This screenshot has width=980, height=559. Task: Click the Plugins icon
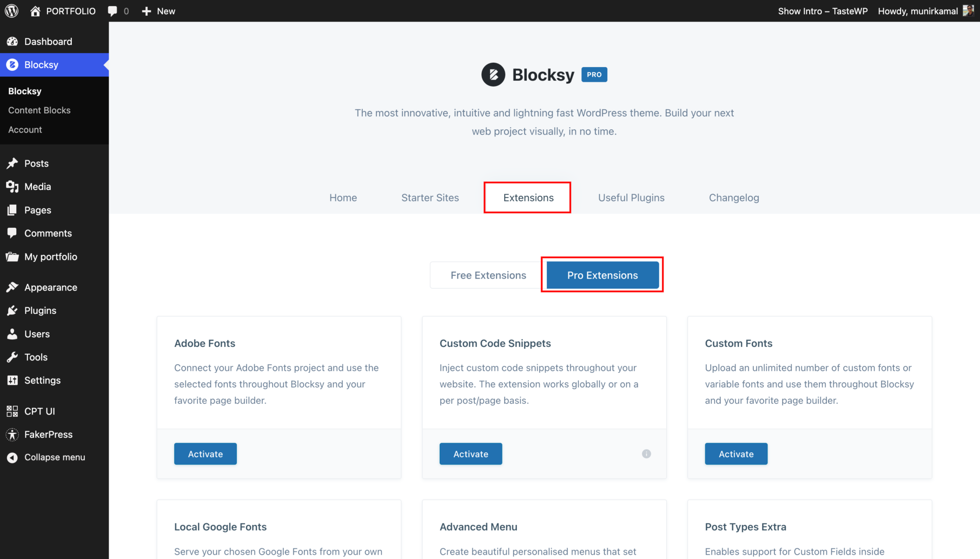tap(12, 310)
